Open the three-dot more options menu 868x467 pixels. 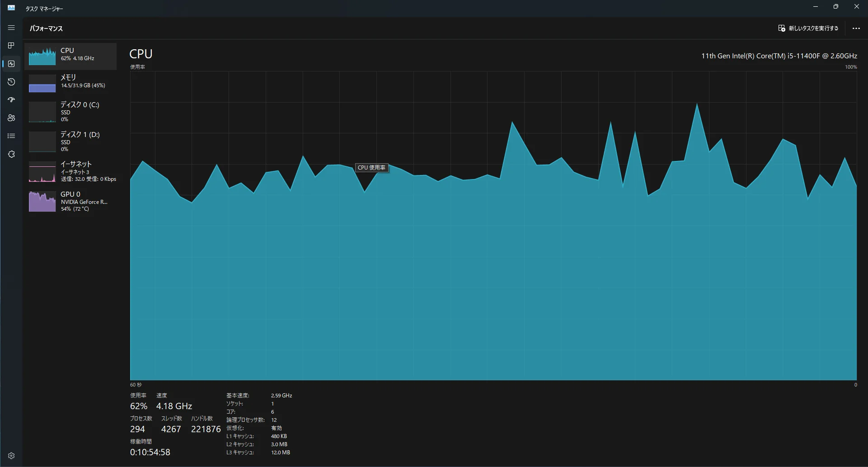point(856,28)
